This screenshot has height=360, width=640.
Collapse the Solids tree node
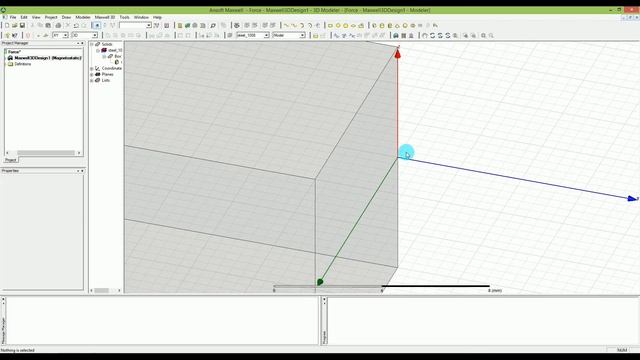click(x=92, y=44)
